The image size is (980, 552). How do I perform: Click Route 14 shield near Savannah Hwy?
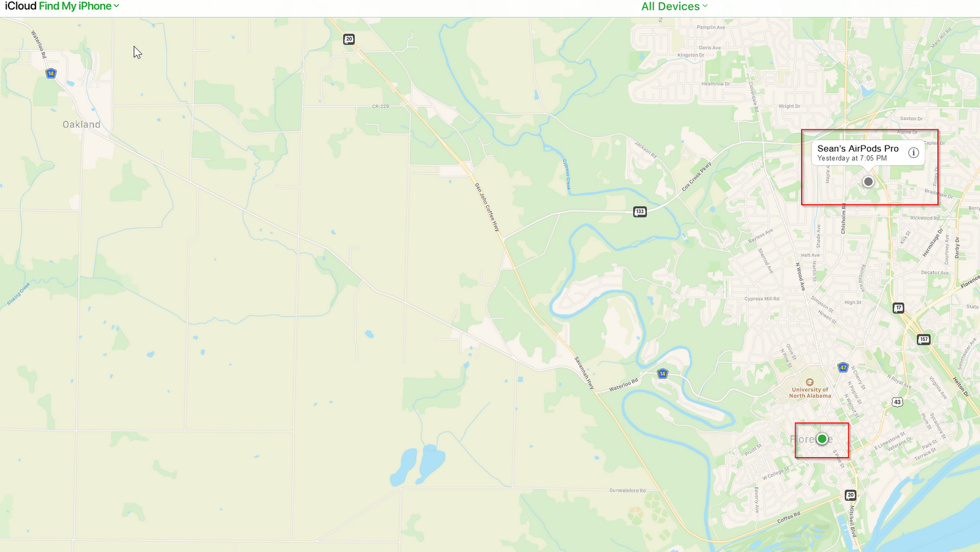663,374
